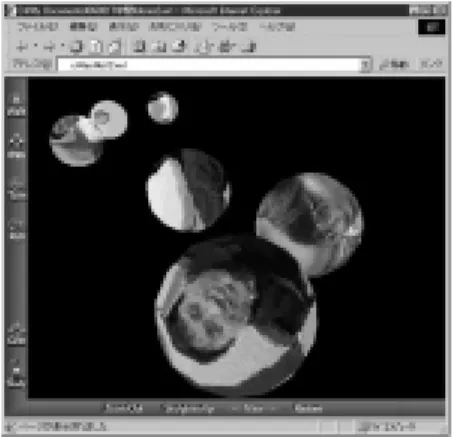The width and height of the screenshot is (457, 437).
Task: Select the smallest image bubble at the top
Action: click(x=163, y=108)
